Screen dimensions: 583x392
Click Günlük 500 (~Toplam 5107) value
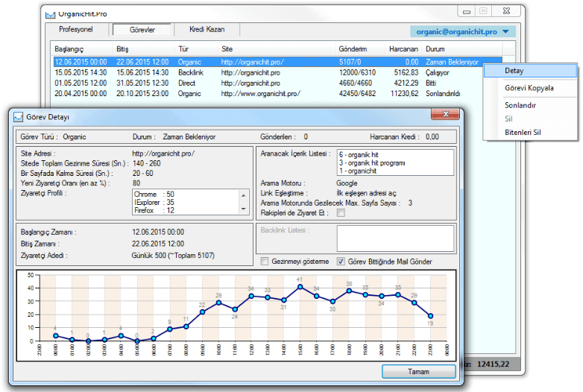(x=173, y=256)
